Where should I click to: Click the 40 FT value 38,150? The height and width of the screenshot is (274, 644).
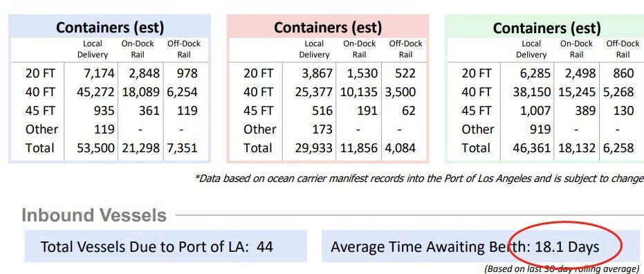click(x=531, y=92)
